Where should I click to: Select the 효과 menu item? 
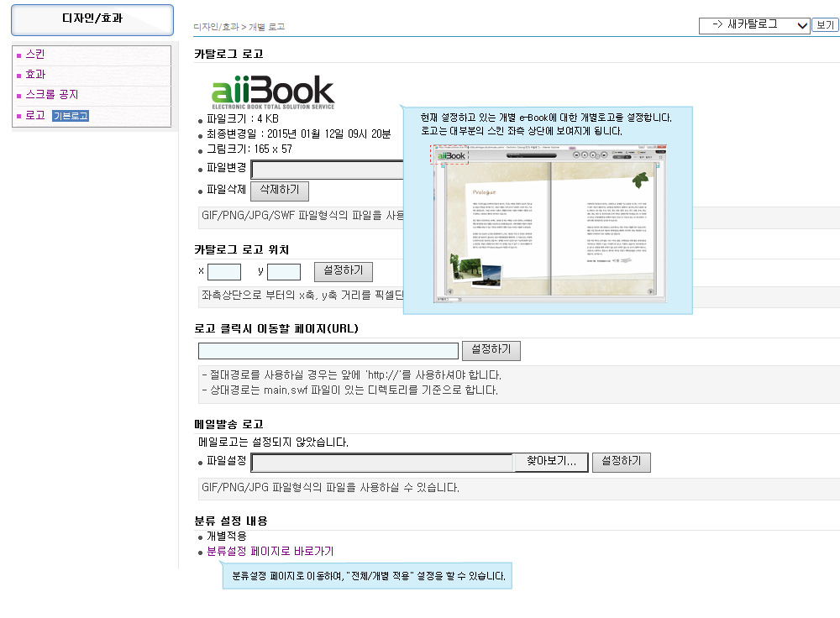pos(35,75)
